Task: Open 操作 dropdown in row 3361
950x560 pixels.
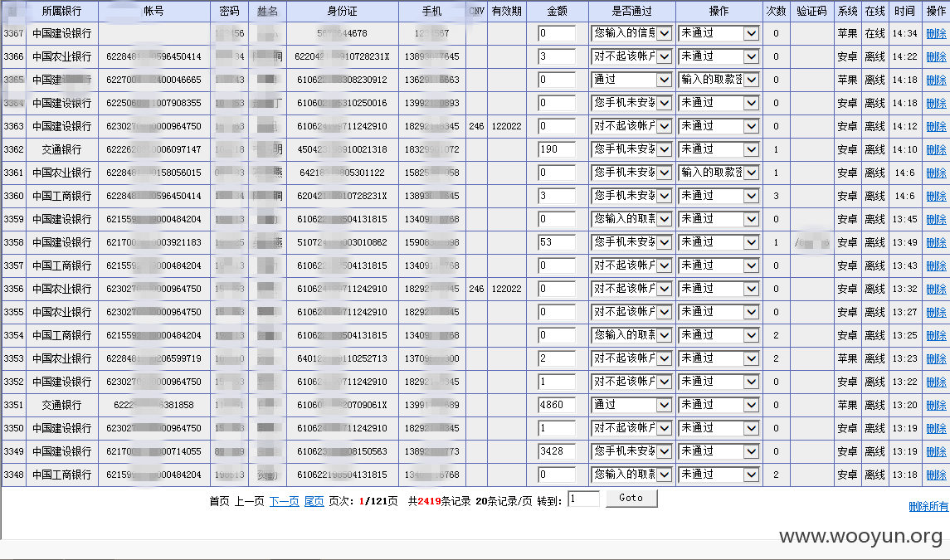Action: (719, 173)
